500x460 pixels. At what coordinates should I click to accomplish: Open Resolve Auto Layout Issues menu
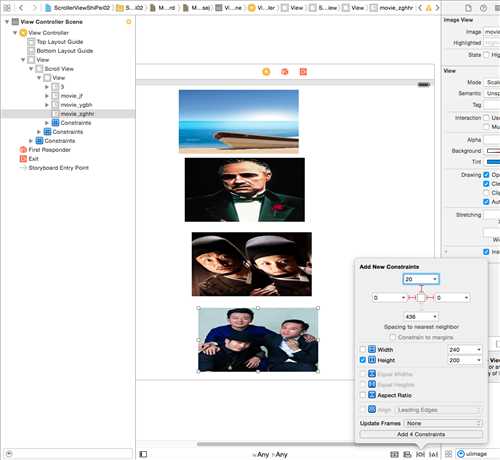(433, 454)
